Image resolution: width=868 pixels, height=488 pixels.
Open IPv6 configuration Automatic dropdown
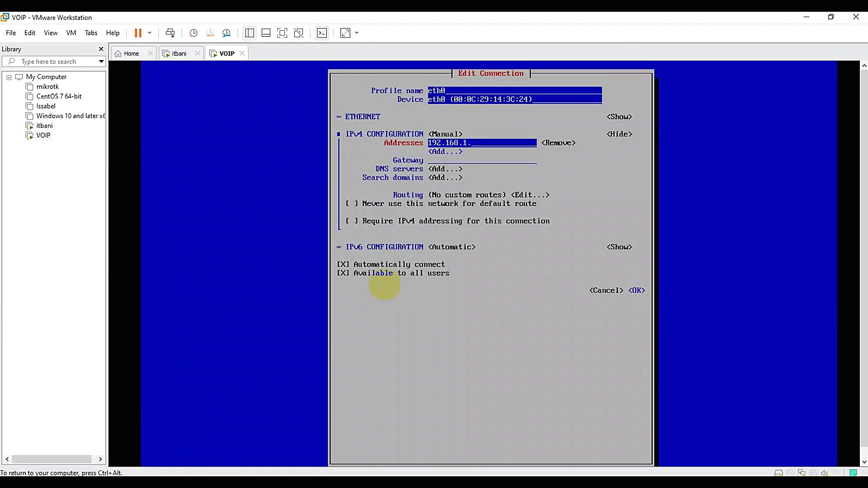(452, 247)
